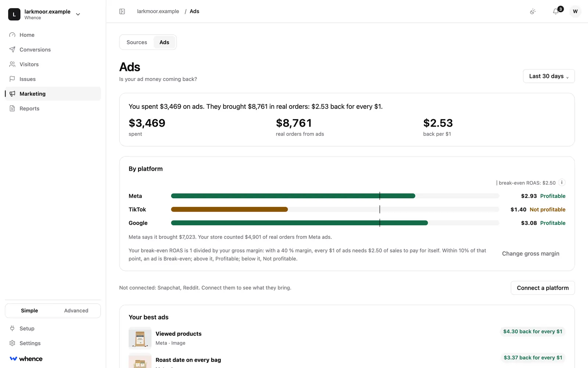The width and height of the screenshot is (588, 368).
Task: Click the Google ROAS progress bar
Action: coord(335,223)
